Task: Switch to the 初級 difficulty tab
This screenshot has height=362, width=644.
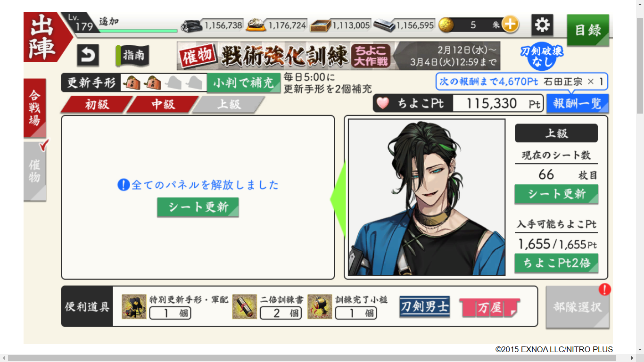Action: (x=97, y=104)
